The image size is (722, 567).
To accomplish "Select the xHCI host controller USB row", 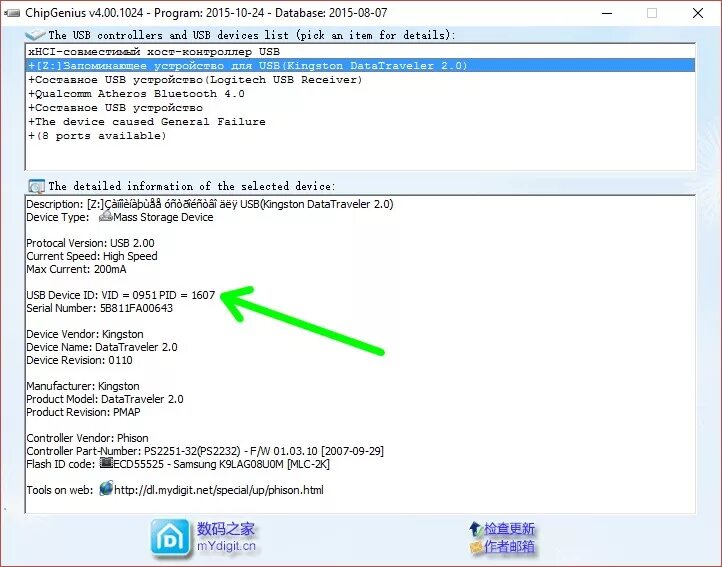I will [360, 52].
